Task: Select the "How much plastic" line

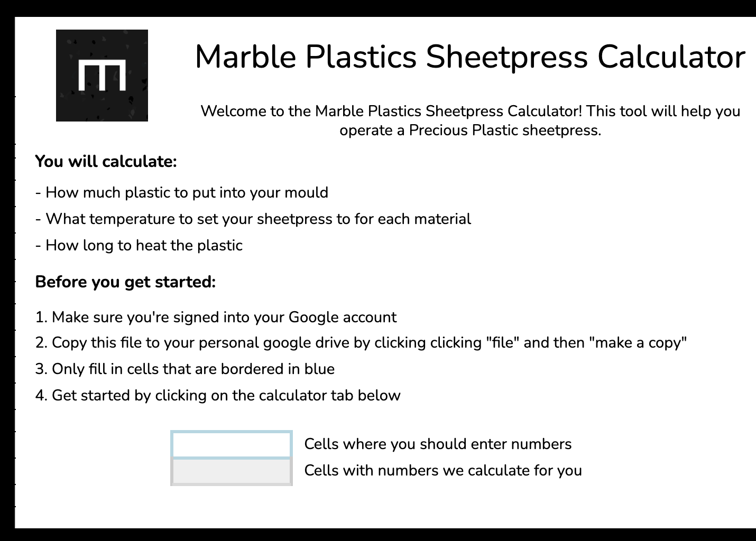Action: click(x=181, y=192)
